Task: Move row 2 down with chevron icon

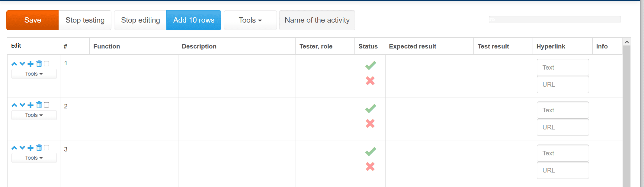Action: [22, 105]
